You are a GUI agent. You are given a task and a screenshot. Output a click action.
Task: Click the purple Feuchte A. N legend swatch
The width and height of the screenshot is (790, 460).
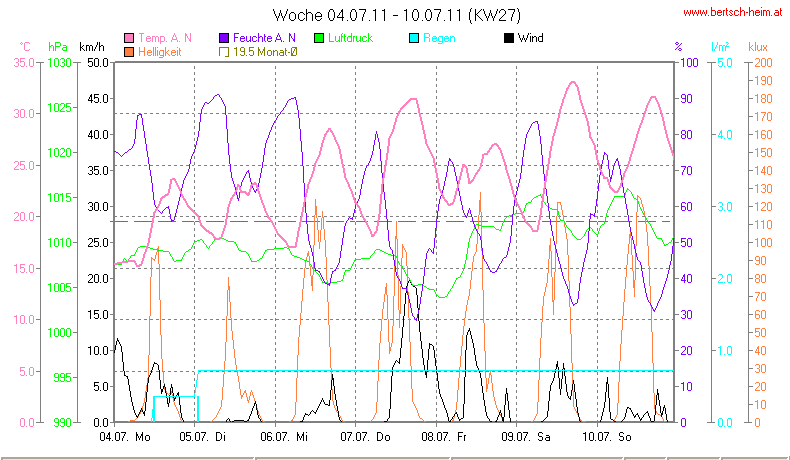(224, 38)
